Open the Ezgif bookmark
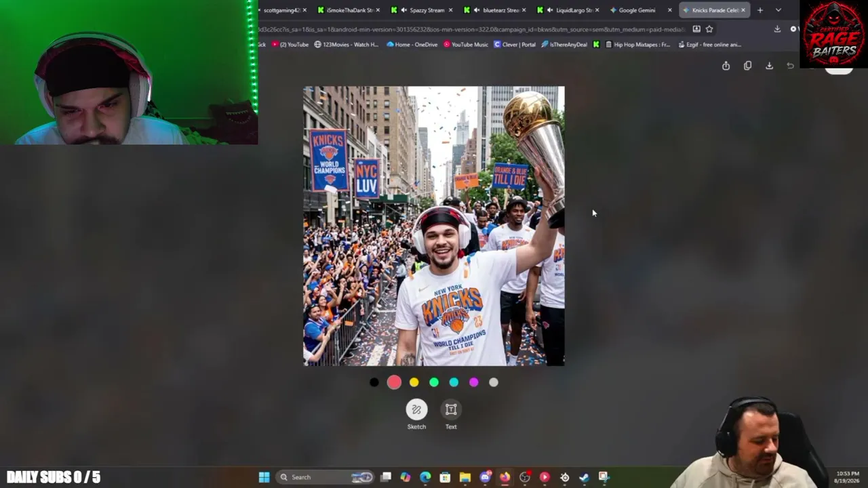 pyautogui.click(x=709, y=45)
